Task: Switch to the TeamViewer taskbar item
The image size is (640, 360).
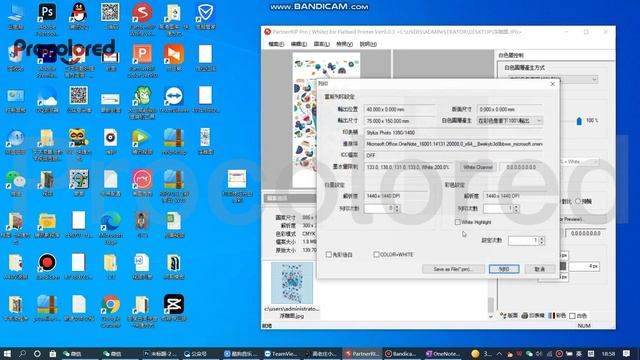Action: point(281,353)
